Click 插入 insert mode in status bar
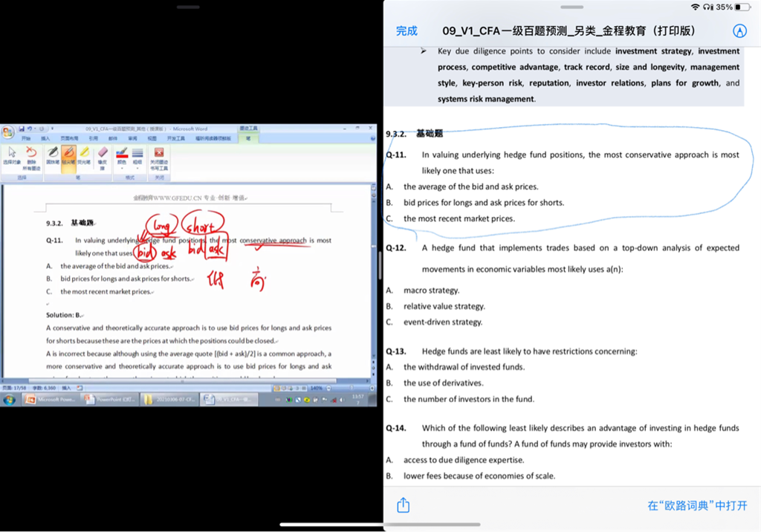Viewport: 761px width, 532px height. [66, 388]
